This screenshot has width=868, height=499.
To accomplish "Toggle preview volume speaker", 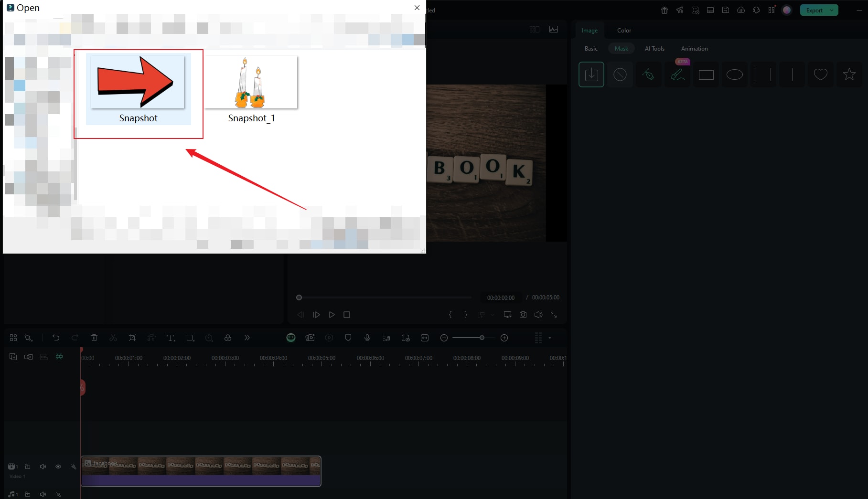I will point(538,315).
